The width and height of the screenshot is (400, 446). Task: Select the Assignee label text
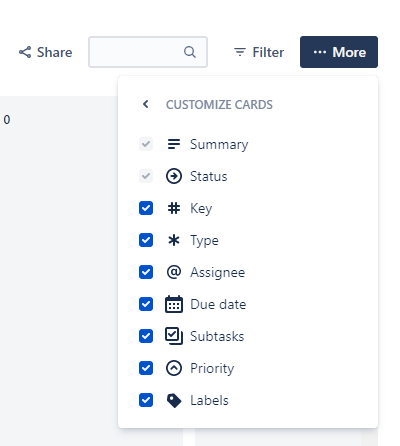point(218,273)
